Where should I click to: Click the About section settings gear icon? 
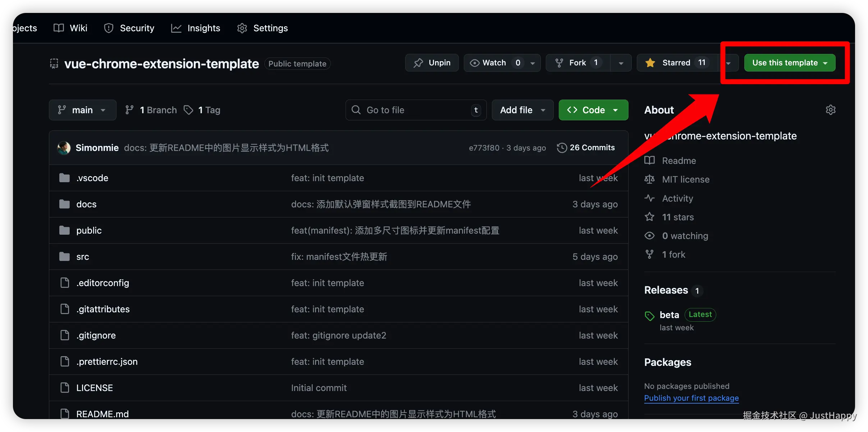coord(830,110)
